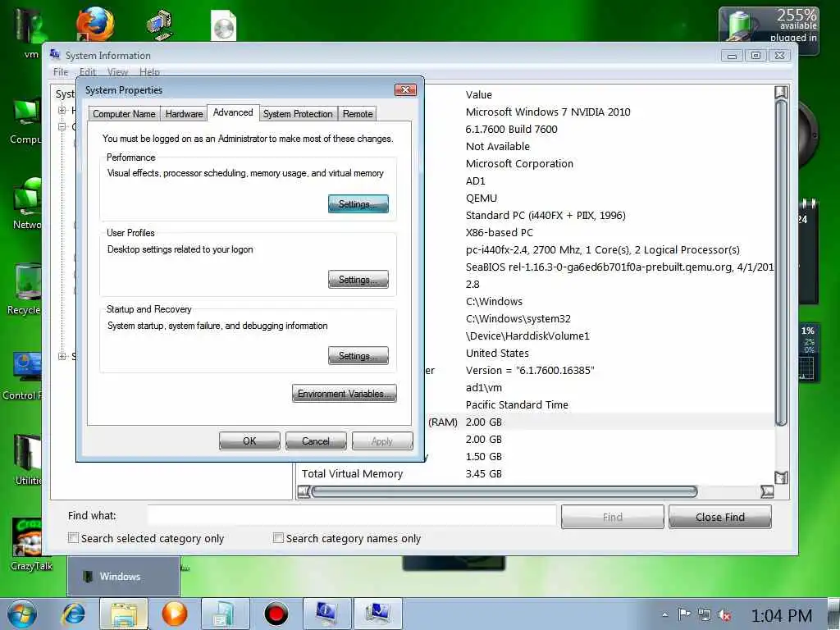Open Utilities desktop icon
The width and height of the screenshot is (840, 630).
[28, 459]
